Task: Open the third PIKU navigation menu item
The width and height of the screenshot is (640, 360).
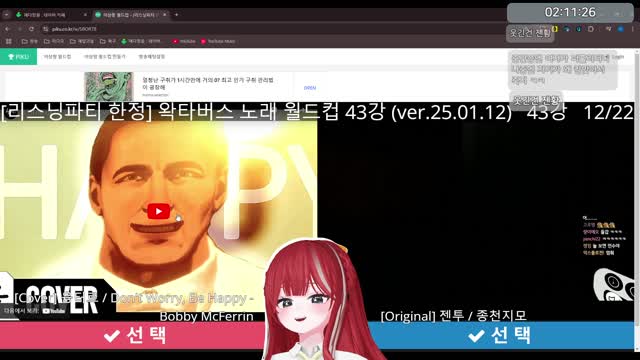Action: [151, 57]
